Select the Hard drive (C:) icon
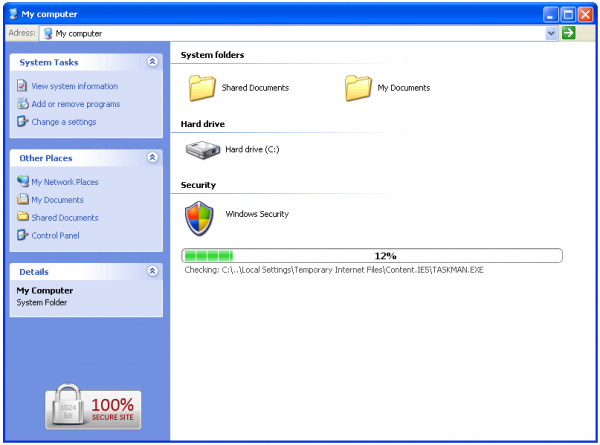This screenshot has width=600, height=445. (203, 150)
